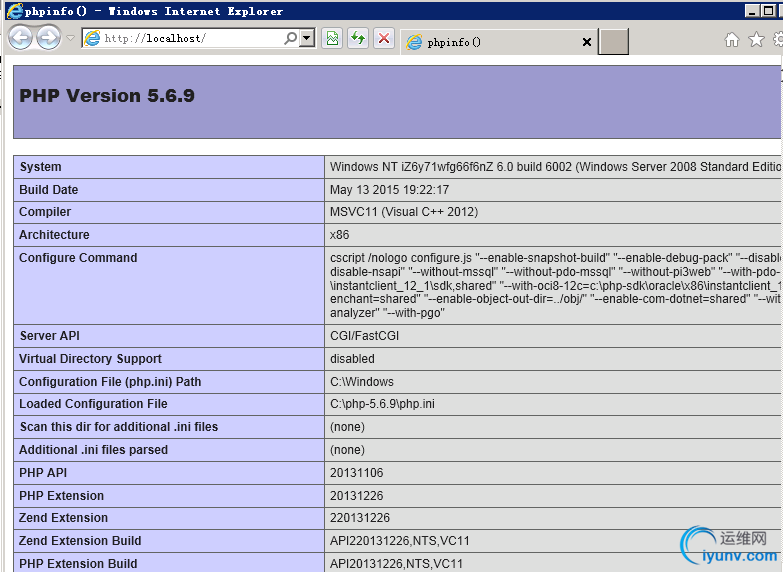Minimize the Internet Explorer window

click(752, 10)
